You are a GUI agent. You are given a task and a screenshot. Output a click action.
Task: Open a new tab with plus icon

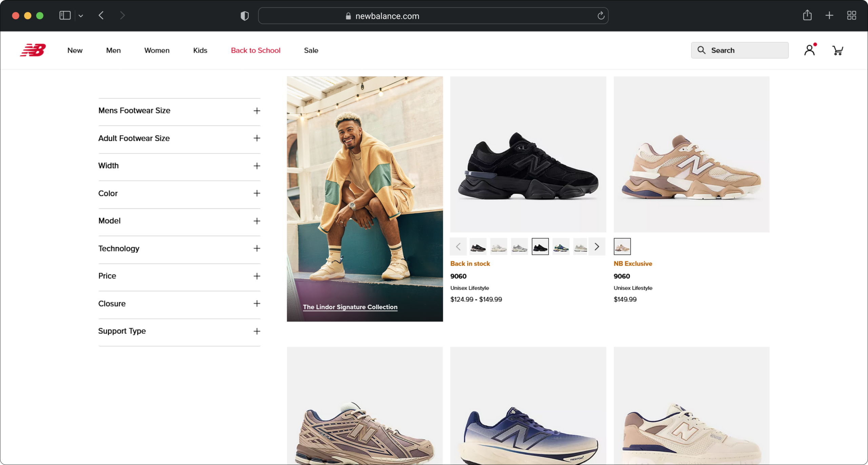829,15
